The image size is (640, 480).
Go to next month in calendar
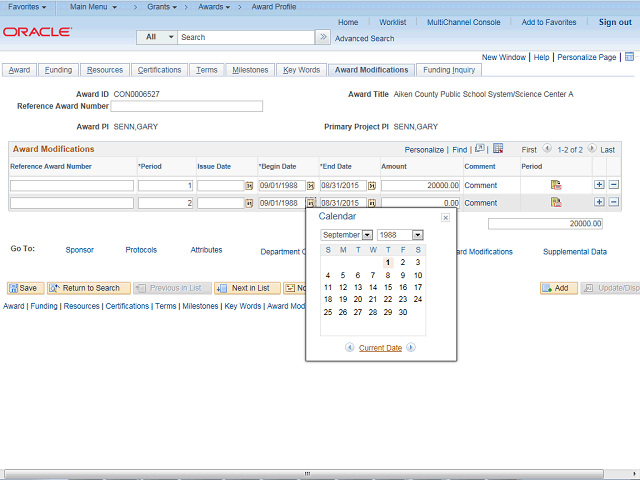pyautogui.click(x=411, y=347)
